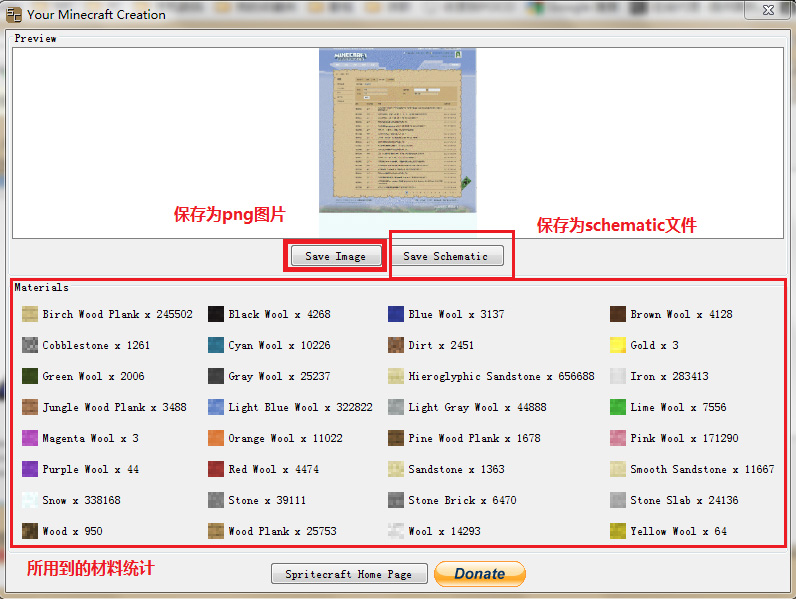Click the Snow block icon
796x599 pixels.
click(30, 500)
